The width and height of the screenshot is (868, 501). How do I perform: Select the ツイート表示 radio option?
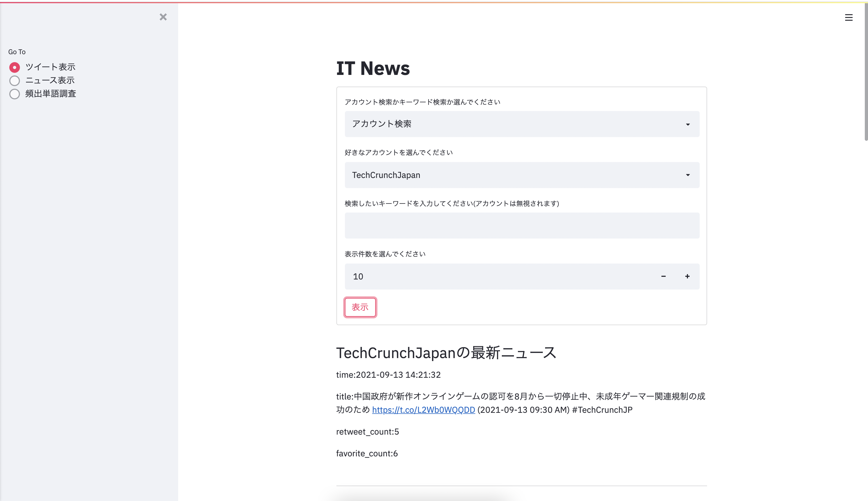click(42, 67)
